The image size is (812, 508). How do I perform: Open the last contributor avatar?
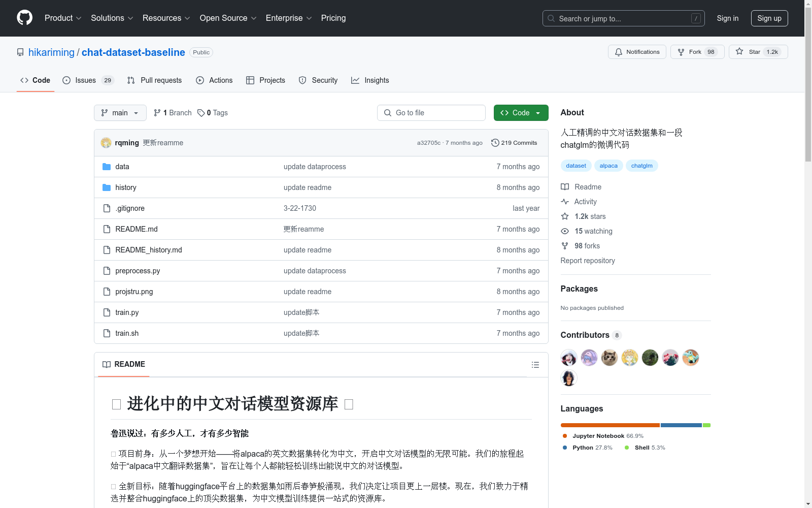click(x=569, y=378)
